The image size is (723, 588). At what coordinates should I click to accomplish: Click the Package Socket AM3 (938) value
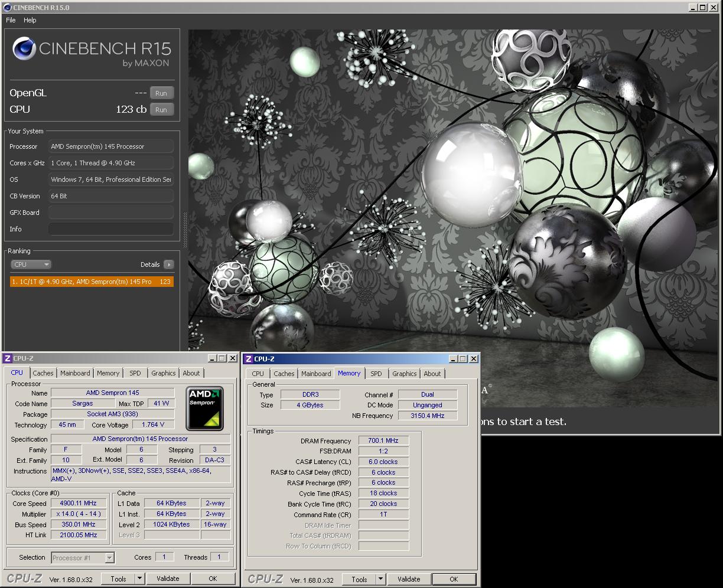(112, 414)
